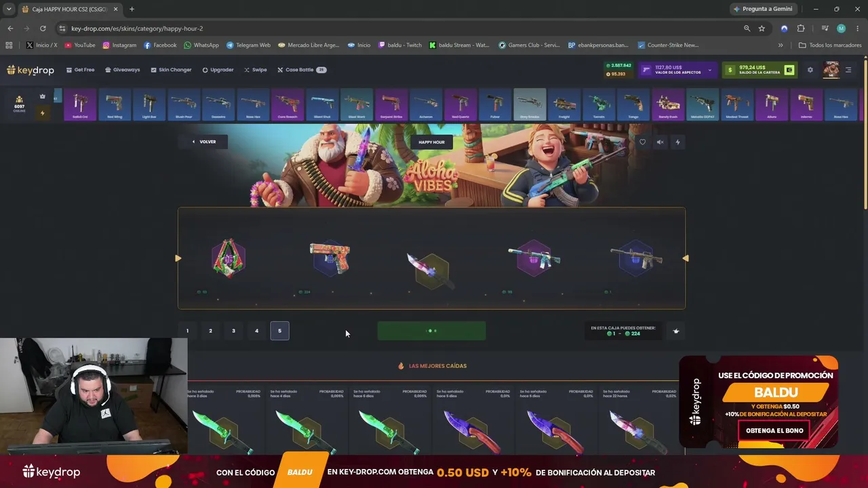The height and width of the screenshot is (488, 868).
Task: Select opening 1 case
Action: (187, 331)
